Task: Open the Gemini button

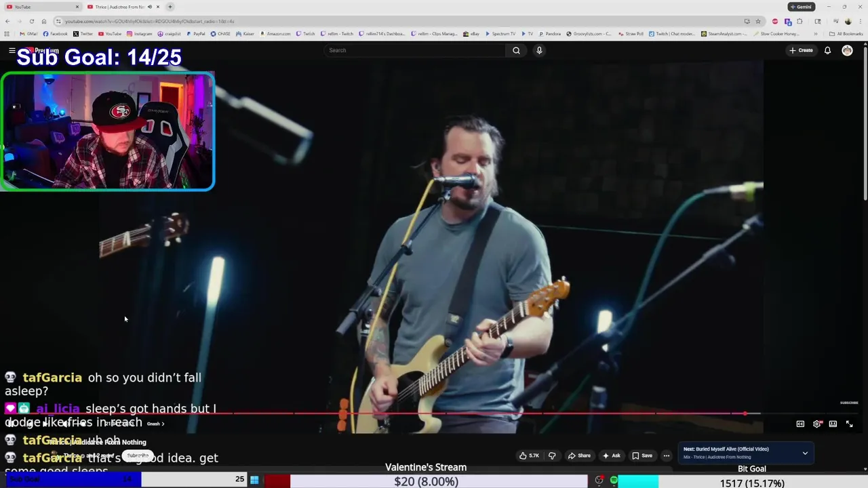Action: [801, 7]
